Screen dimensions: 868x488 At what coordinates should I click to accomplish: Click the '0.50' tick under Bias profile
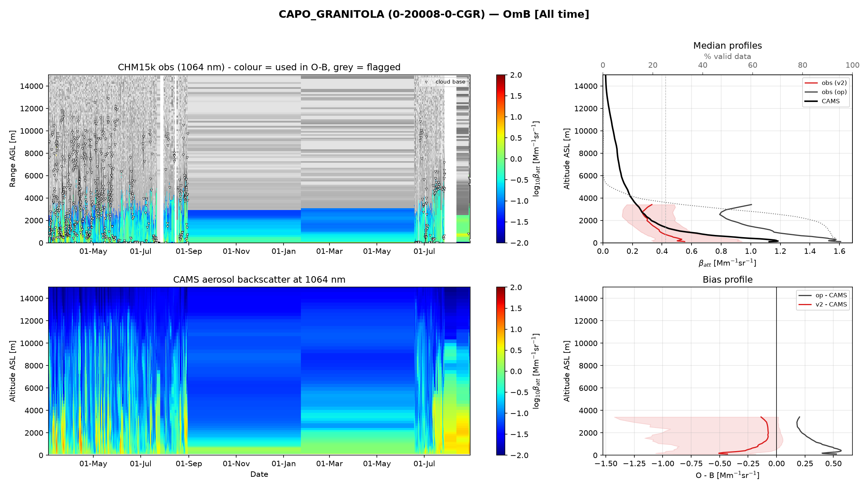point(833,464)
